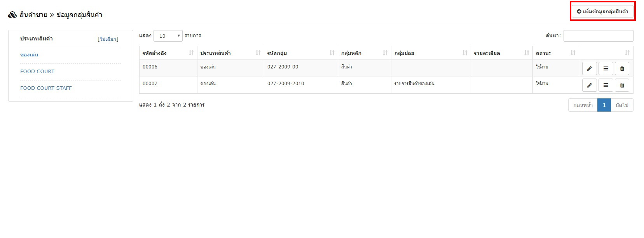Image resolution: width=644 pixels, height=238 pixels.
Task: Select pagination page 1
Action: (604, 105)
